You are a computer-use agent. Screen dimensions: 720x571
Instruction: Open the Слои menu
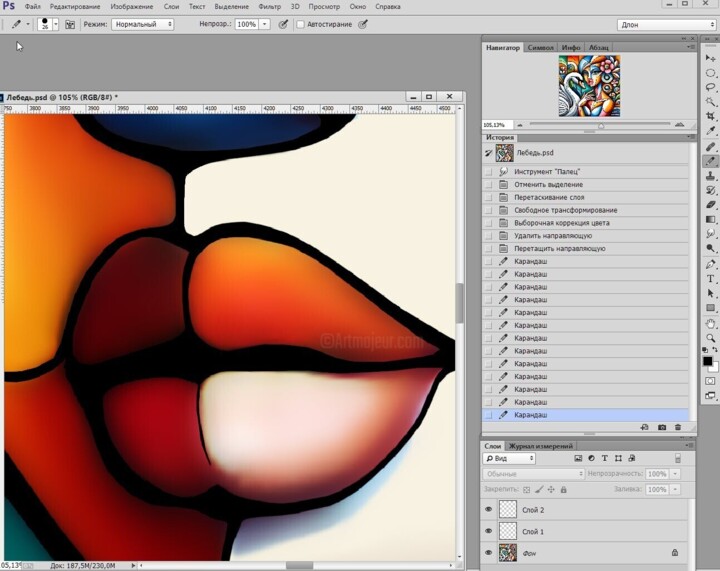click(171, 6)
